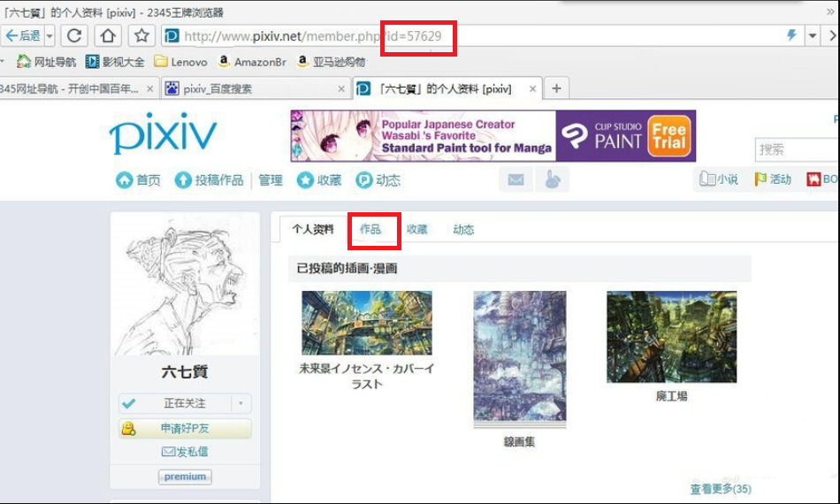Click the browser home icon
840x504 pixels.
point(108,36)
